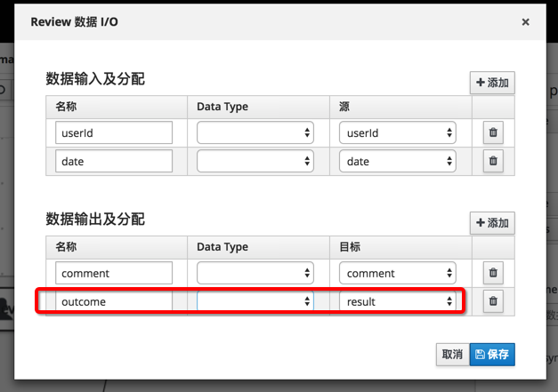Add a new data output assignment

(x=492, y=223)
